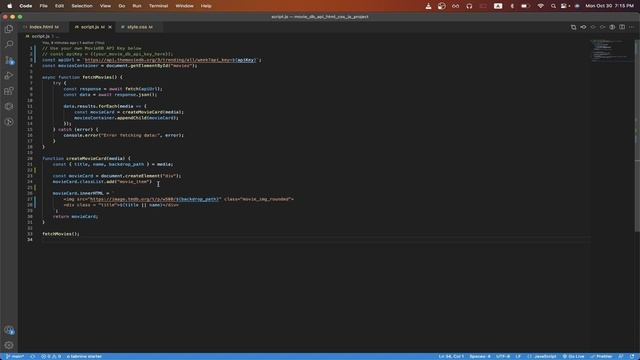Click the headphones icon in menu bar

click(469, 6)
